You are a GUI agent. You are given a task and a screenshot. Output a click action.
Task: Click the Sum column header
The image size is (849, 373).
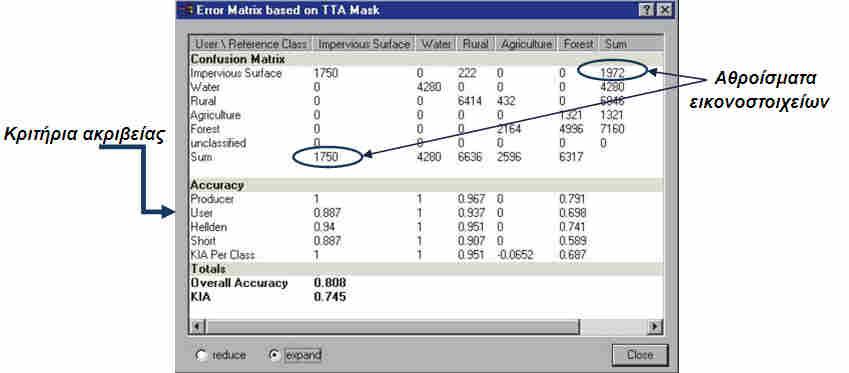point(616,44)
